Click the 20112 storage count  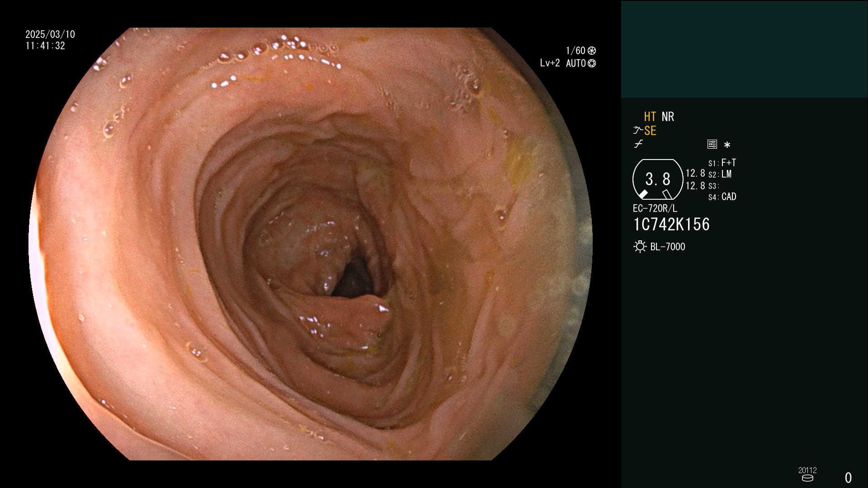coord(807,470)
